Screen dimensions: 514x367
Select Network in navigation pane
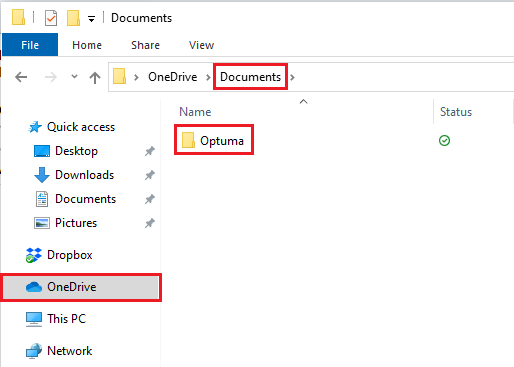pyautogui.click(x=70, y=351)
